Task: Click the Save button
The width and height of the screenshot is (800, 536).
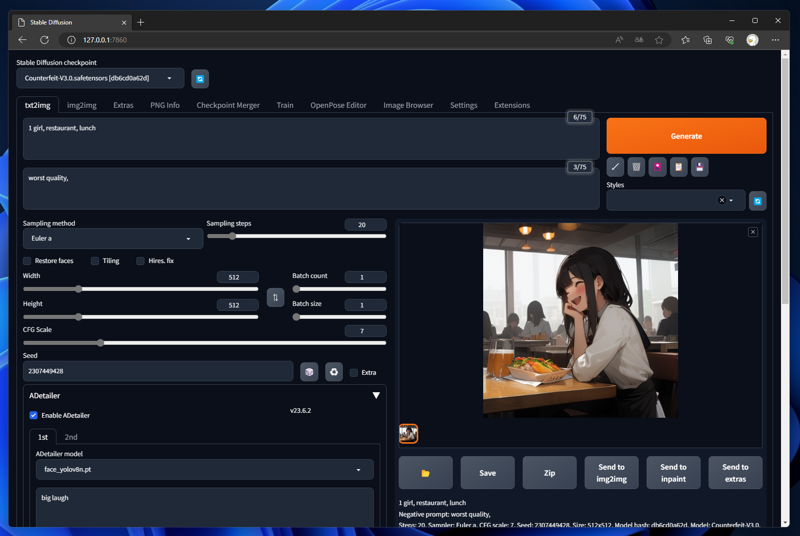Action: point(487,473)
